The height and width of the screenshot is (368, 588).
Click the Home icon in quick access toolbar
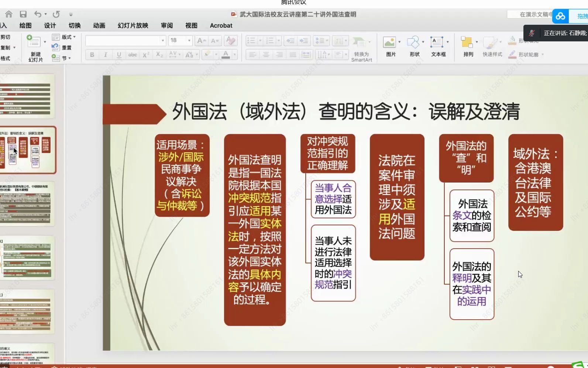pos(8,14)
